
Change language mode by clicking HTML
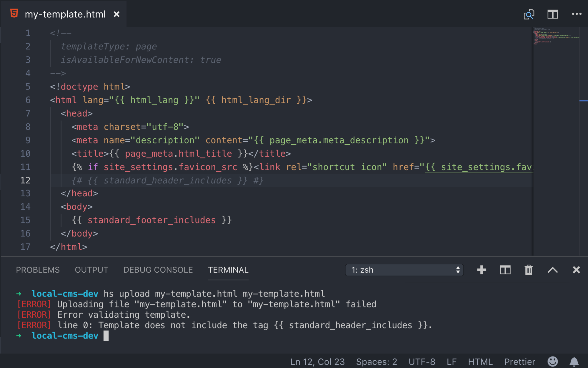point(481,362)
